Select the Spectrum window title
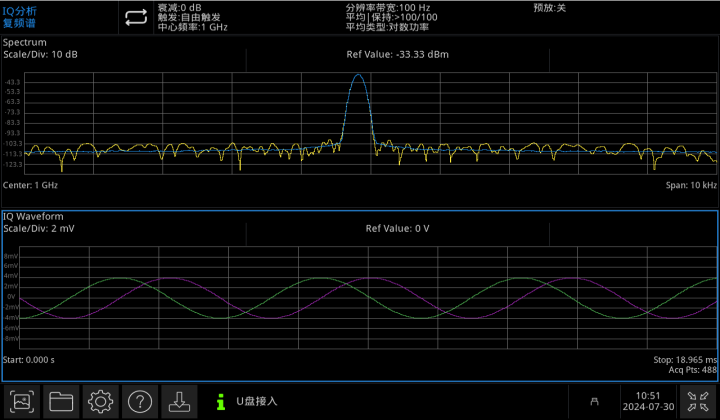 click(26, 43)
